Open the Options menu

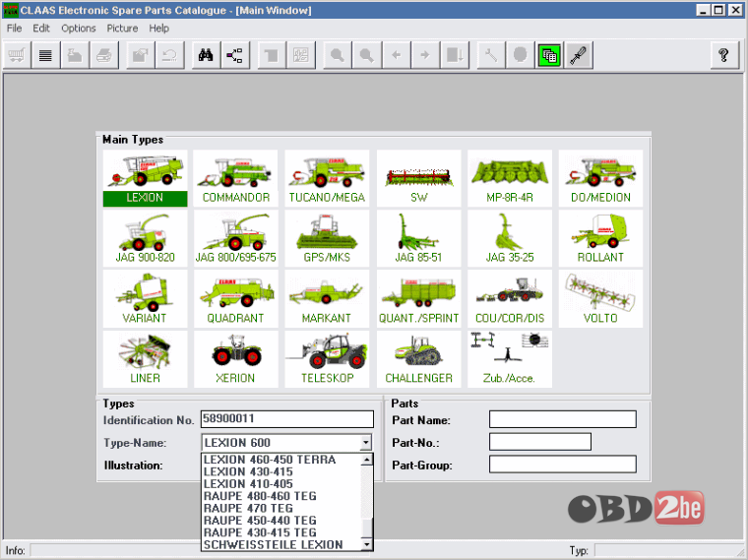click(x=78, y=29)
